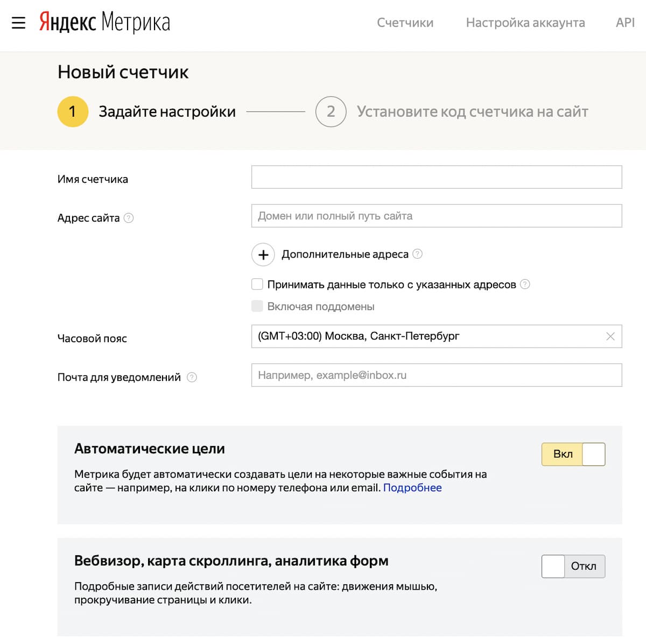Open help for Принимать данные только с указанных адресов
This screenshot has height=644, width=646.
(x=525, y=284)
